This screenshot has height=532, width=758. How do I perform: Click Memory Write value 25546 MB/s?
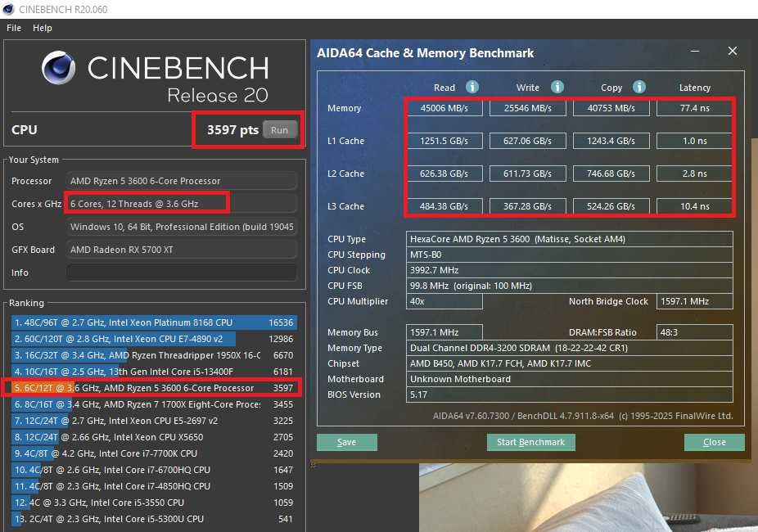point(527,108)
